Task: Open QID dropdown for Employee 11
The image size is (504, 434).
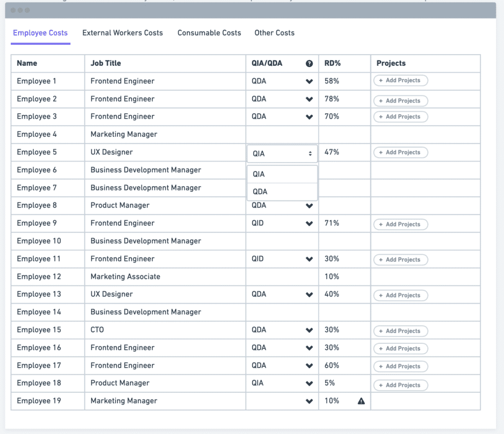Action: click(309, 259)
